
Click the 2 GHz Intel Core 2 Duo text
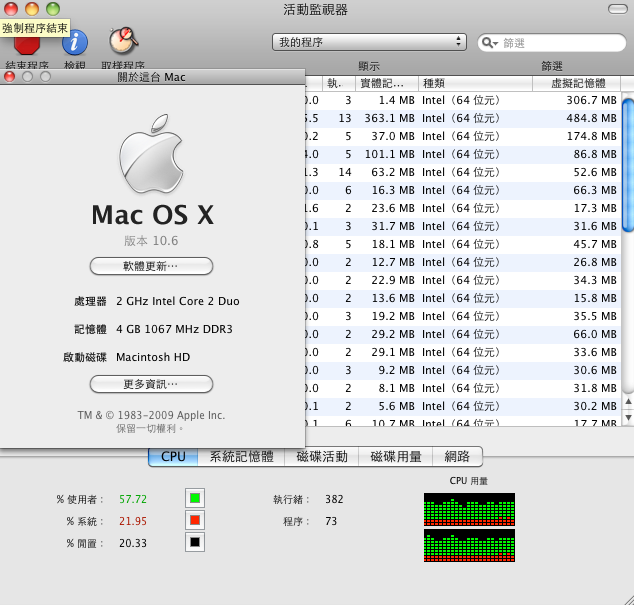pyautogui.click(x=178, y=301)
